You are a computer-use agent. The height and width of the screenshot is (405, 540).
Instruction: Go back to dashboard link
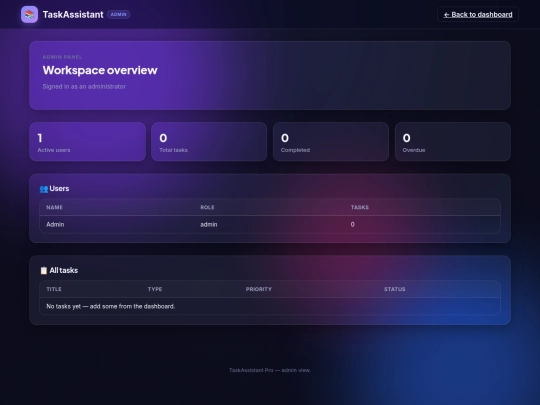pos(478,14)
